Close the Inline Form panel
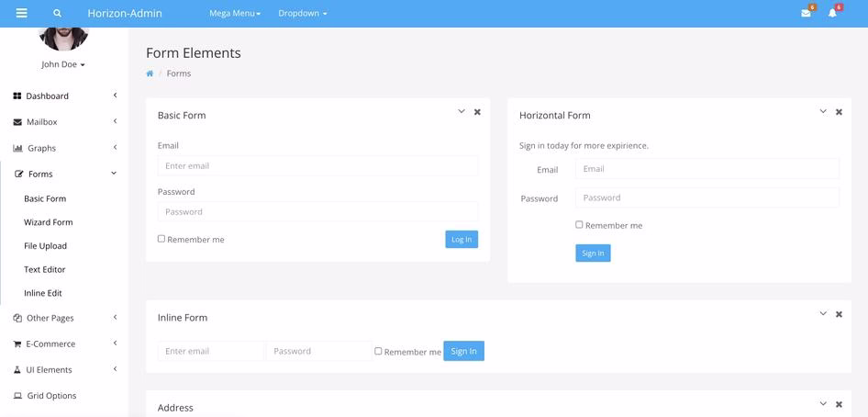The image size is (868, 417). 839,314
